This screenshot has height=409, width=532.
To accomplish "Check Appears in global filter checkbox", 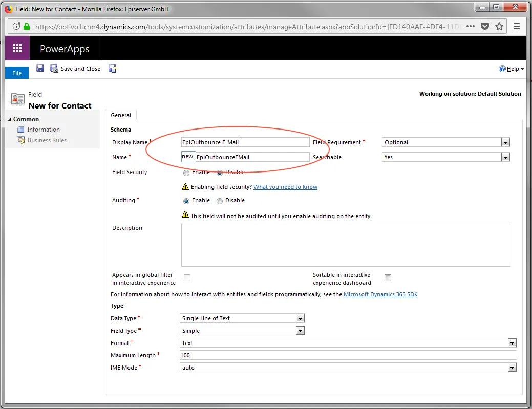I will pos(187,278).
